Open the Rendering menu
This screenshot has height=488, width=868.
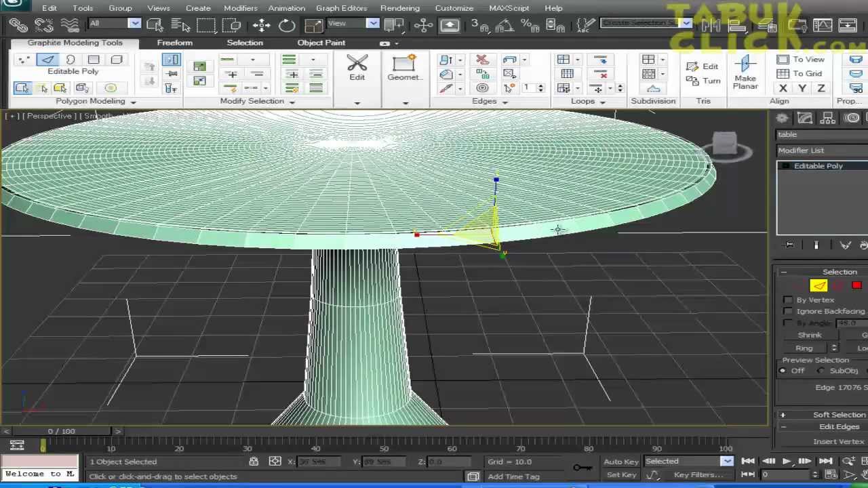[399, 8]
